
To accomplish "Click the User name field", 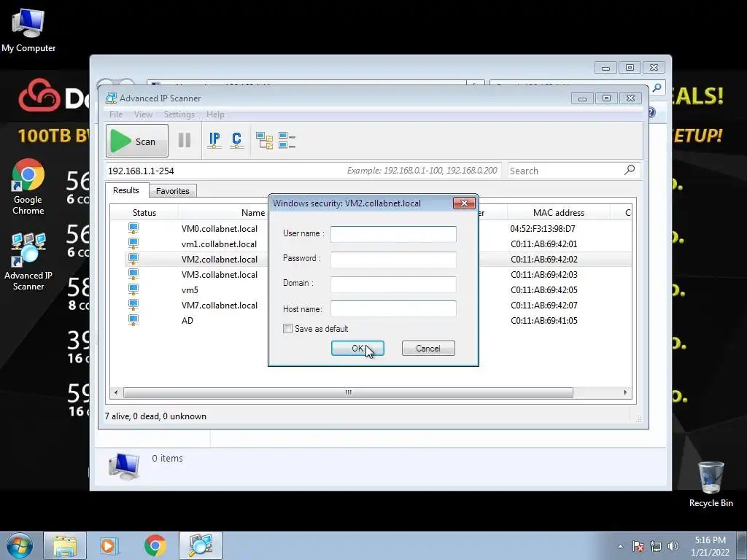I will pos(393,234).
